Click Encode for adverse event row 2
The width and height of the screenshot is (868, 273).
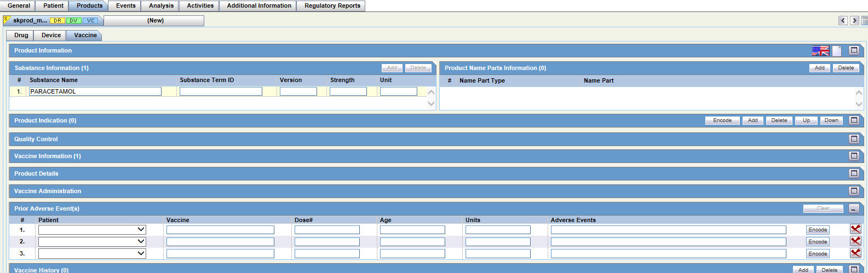tap(818, 242)
